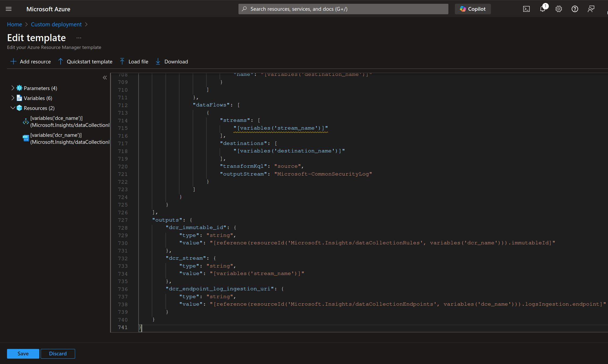The image size is (608, 364).
Task: Select Resources (2) in tree
Action: coord(39,108)
